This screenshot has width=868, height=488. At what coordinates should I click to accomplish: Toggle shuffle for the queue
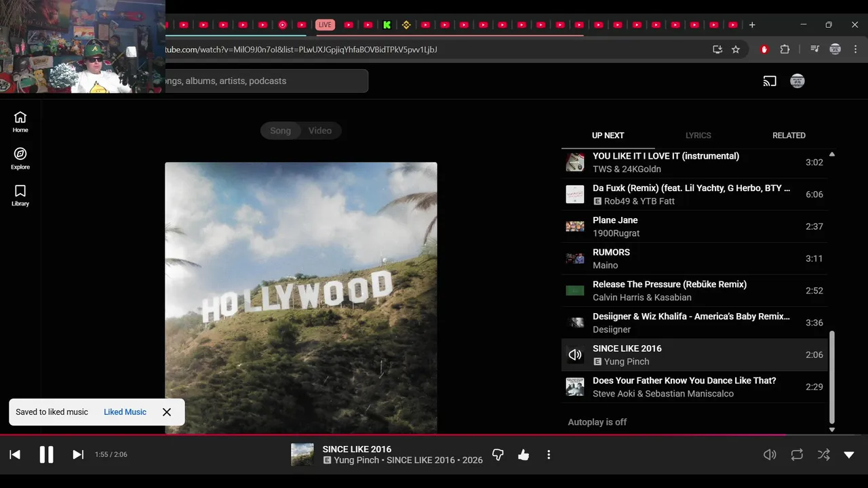point(823,455)
